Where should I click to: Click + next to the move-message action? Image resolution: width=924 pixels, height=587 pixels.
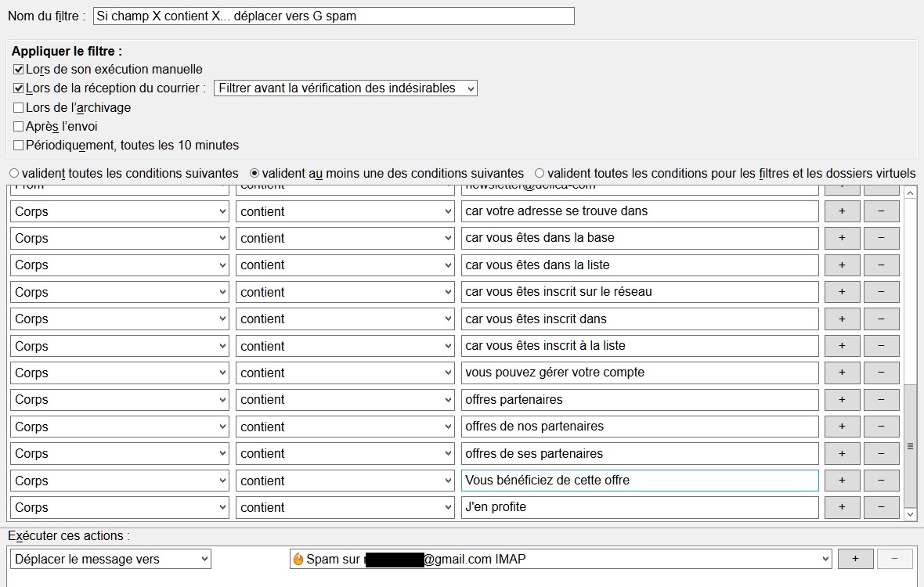(x=856, y=559)
